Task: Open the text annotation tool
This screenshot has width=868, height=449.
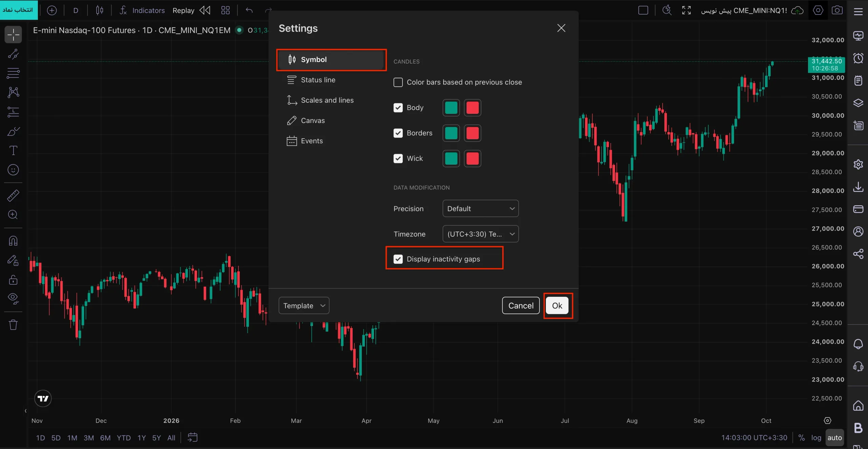Action: (13, 150)
